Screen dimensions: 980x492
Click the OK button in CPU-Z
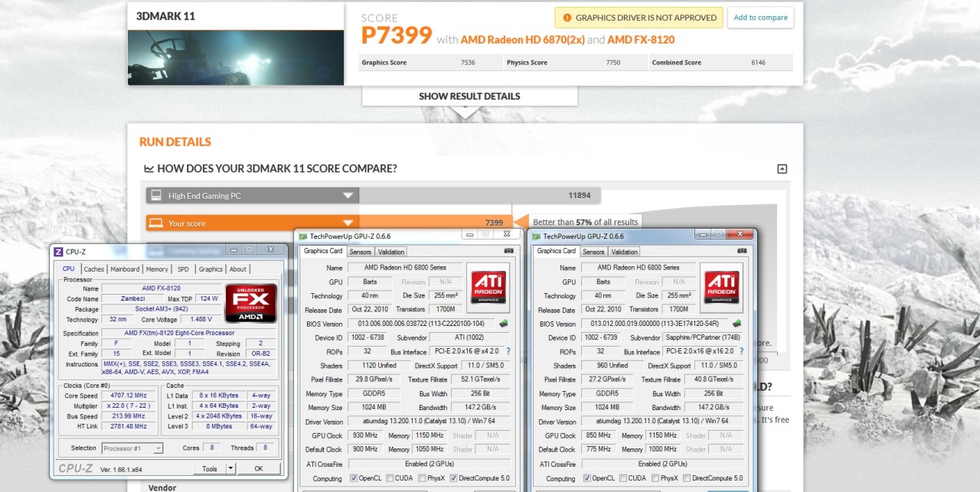click(258, 468)
